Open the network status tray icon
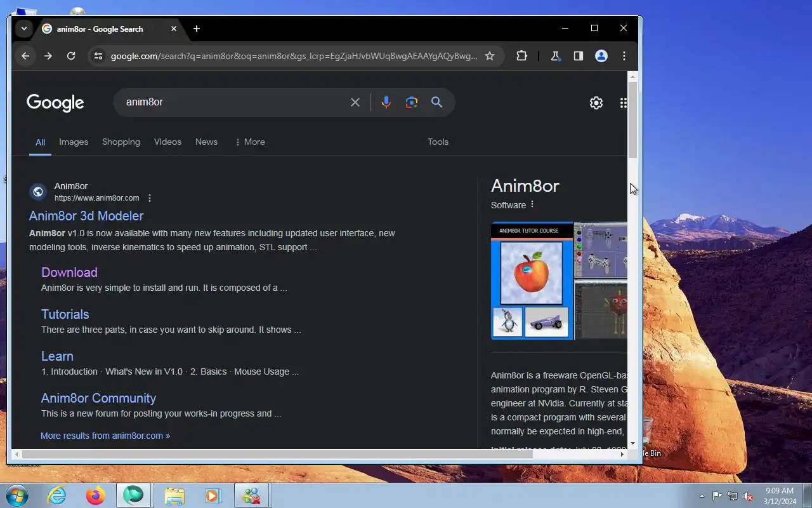Image resolution: width=812 pixels, height=508 pixels. (x=733, y=496)
